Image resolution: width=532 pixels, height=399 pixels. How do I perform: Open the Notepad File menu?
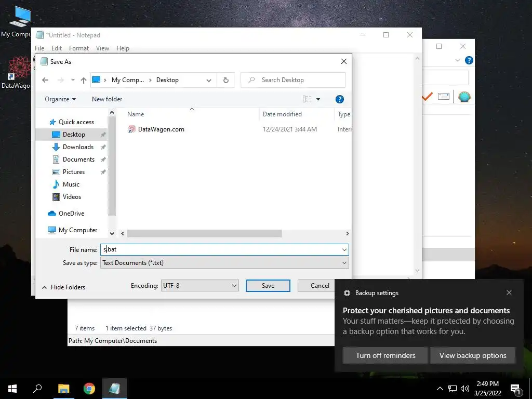coord(39,48)
